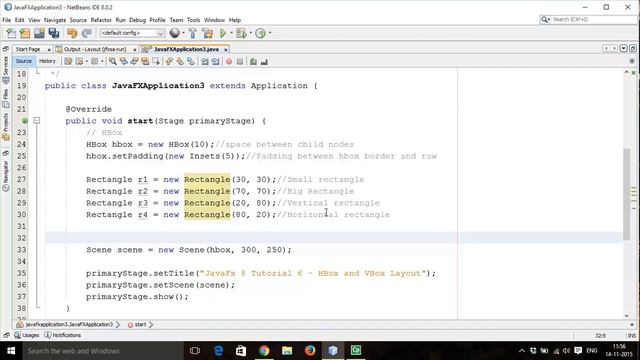This screenshot has height=360, width=640.
Task: Click the editor scroll up arrow
Action: pos(627,72)
